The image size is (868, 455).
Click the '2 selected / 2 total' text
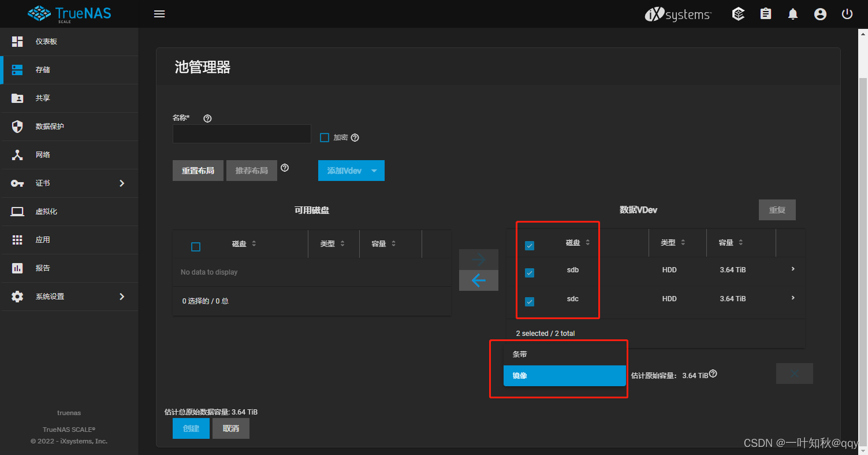[545, 334]
